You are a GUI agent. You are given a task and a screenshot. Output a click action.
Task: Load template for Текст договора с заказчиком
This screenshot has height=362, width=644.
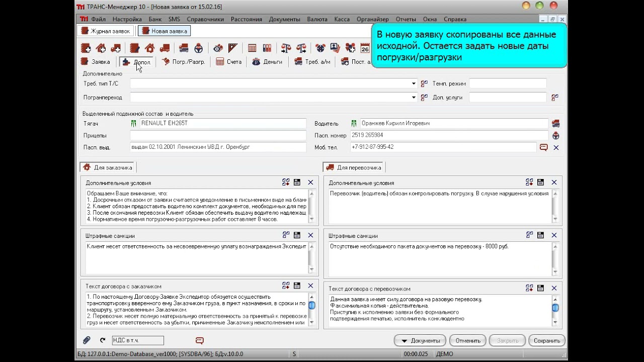coord(286,286)
